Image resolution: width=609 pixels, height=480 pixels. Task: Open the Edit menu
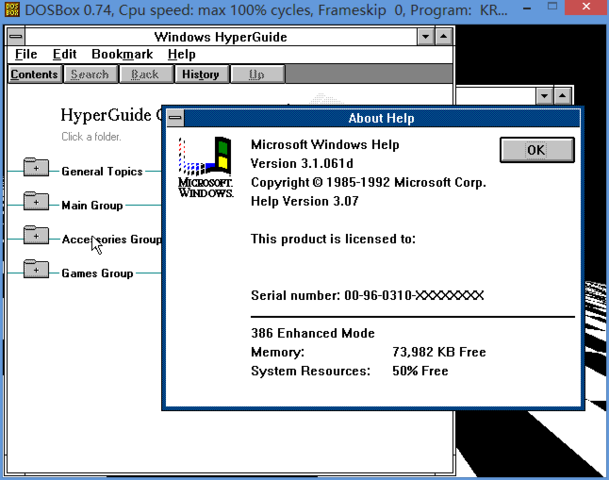[64, 54]
